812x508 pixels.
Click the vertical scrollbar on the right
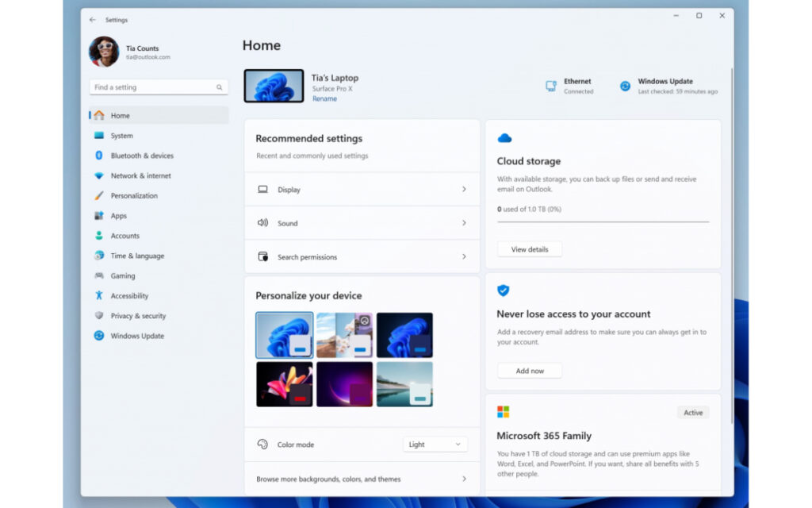click(732, 244)
